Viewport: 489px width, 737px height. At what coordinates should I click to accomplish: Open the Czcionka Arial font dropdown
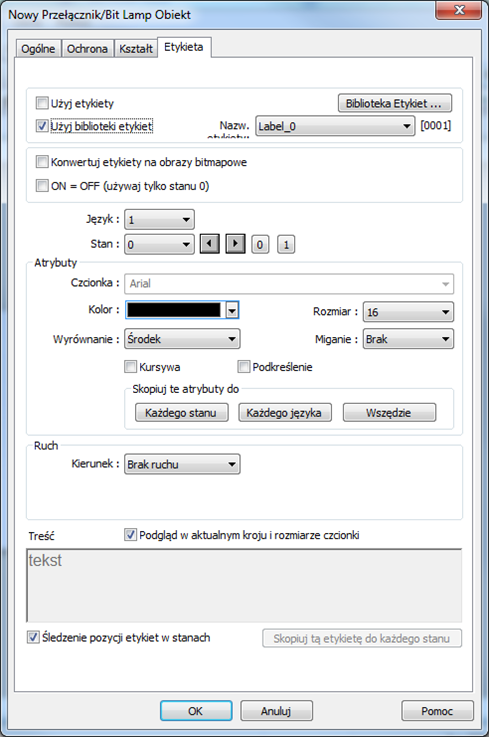(x=289, y=284)
